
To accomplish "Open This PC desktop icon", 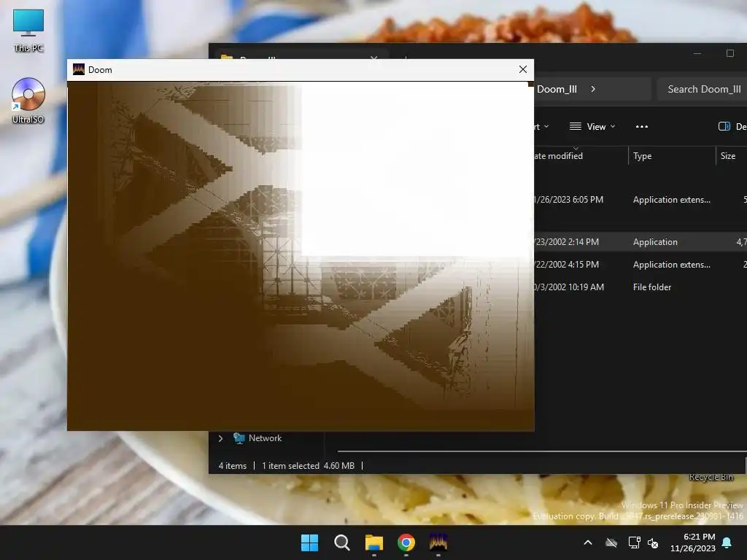I will tap(28, 31).
